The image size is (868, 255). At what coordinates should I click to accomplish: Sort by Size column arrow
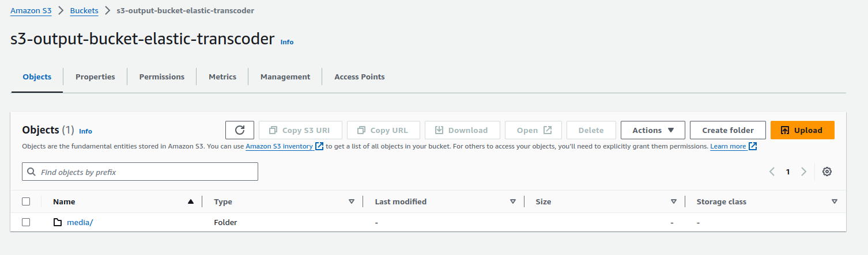[x=674, y=201]
